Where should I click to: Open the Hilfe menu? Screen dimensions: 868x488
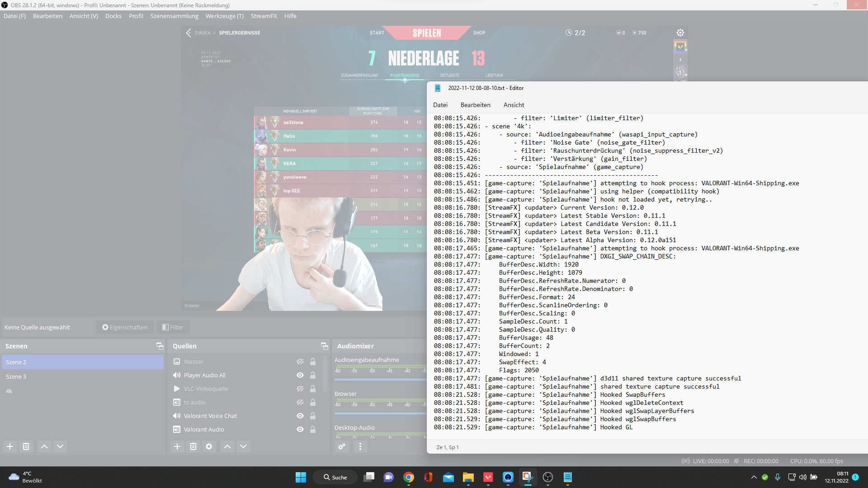290,16
